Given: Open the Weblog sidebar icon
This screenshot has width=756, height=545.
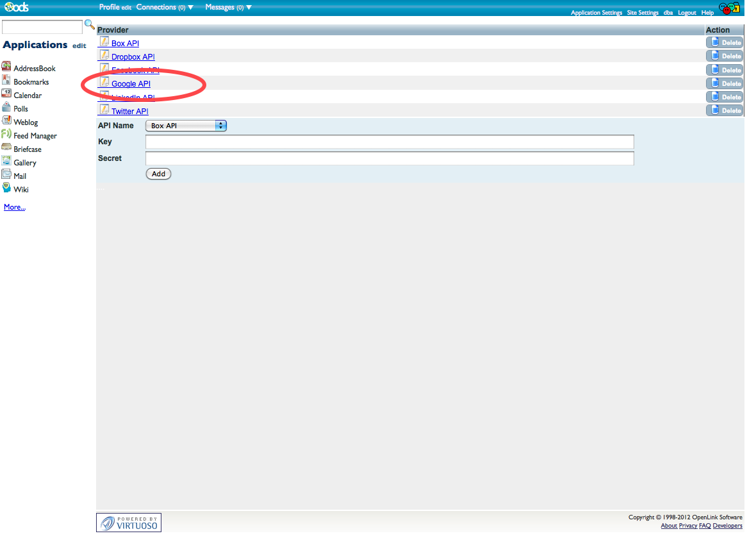Looking at the screenshot, I should point(6,121).
